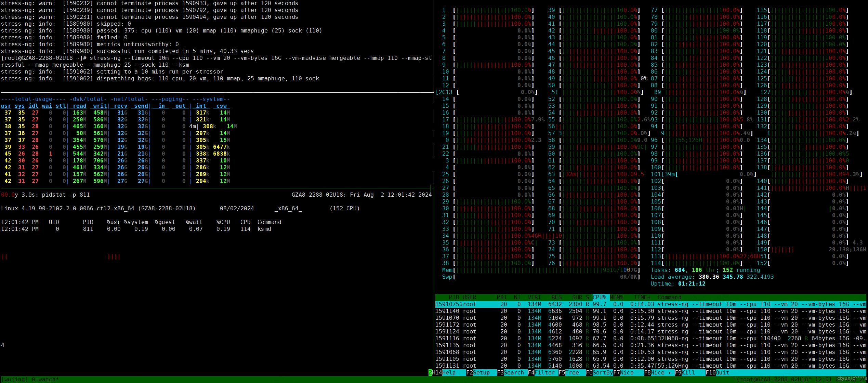Click the idl column header in dstat
Viewport: 868px width, 383px height.
point(33,106)
